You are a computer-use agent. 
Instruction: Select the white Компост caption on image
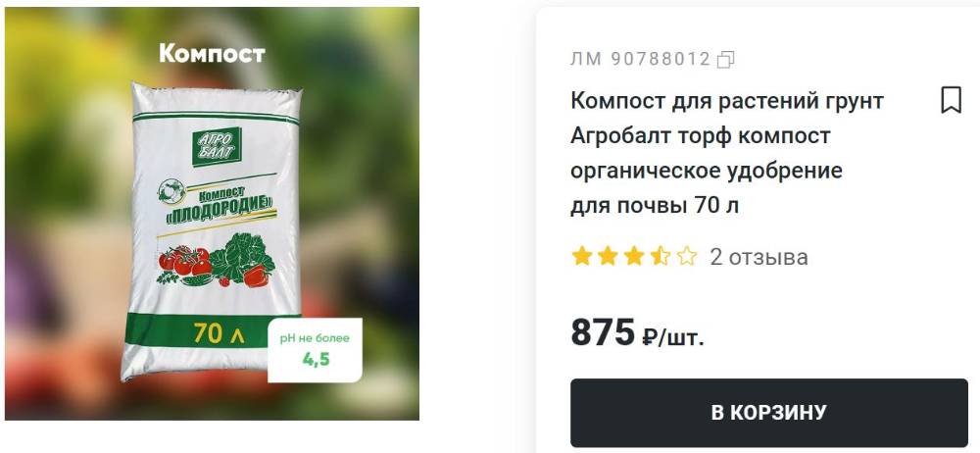point(212,54)
